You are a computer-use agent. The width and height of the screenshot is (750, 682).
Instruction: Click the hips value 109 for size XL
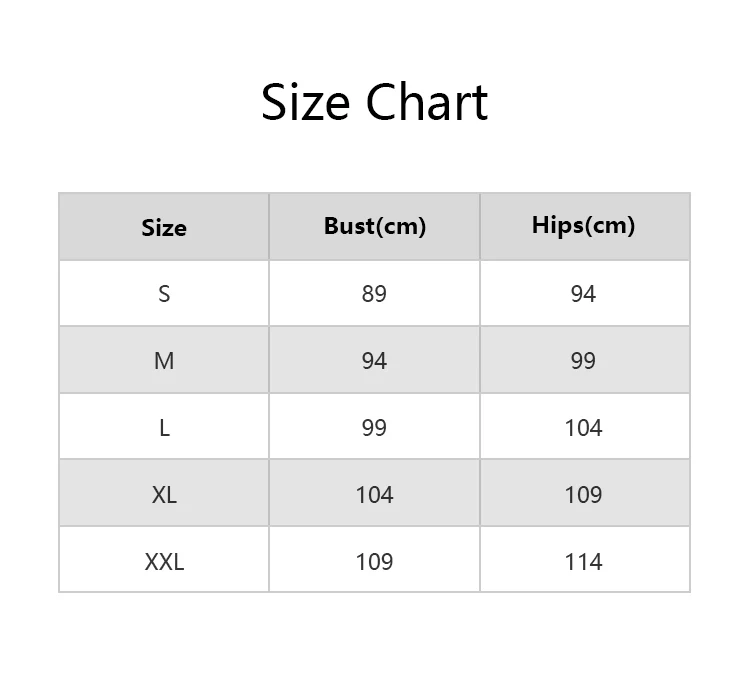click(583, 495)
